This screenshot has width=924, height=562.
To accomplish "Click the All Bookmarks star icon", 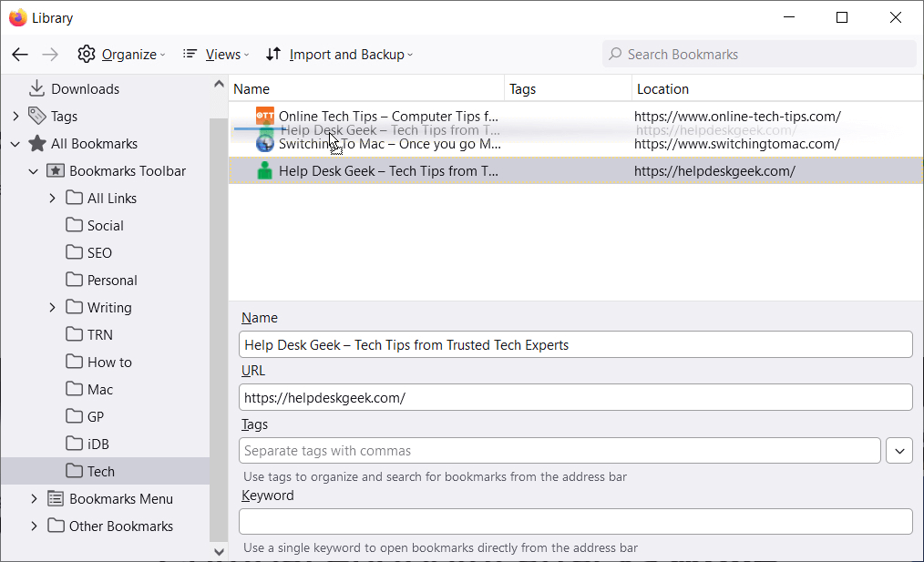I will 36,143.
